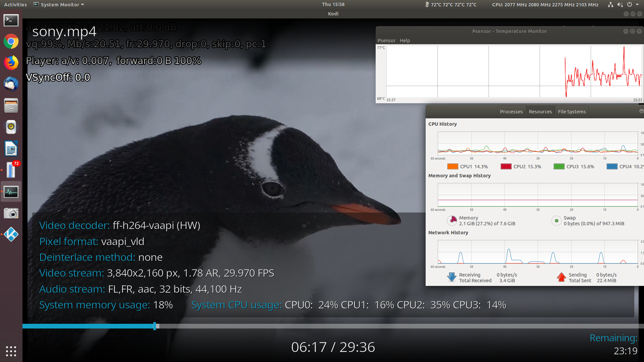Click 'Psensor - Temperature Monitor' title bar
This screenshot has height=362, width=644.
tap(509, 31)
